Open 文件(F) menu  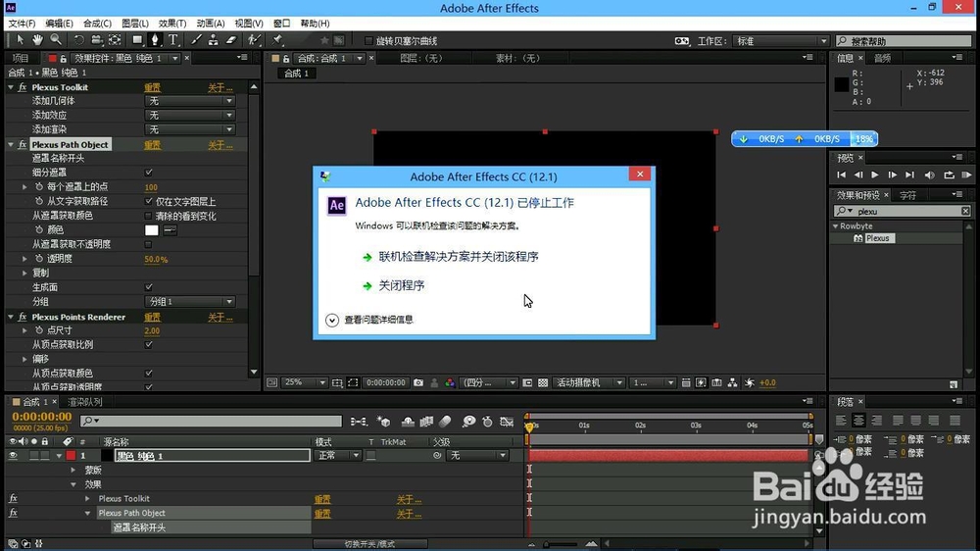click(22, 24)
